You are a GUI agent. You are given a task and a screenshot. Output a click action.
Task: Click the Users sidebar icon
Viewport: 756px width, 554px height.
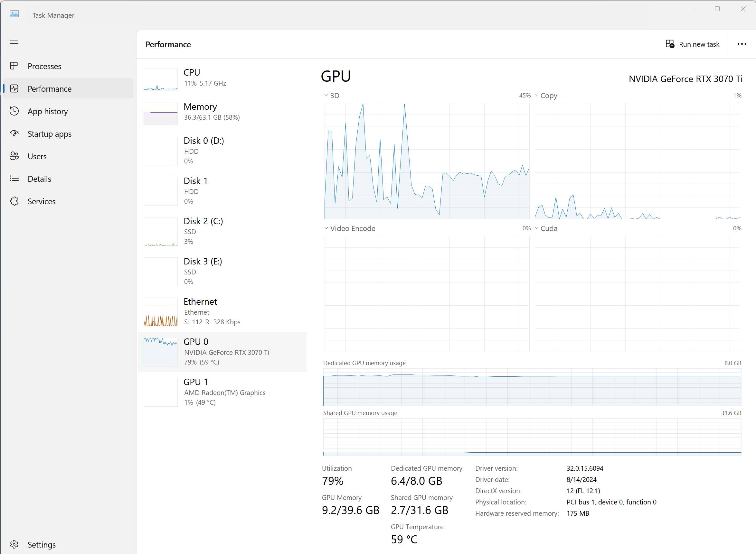(x=14, y=156)
